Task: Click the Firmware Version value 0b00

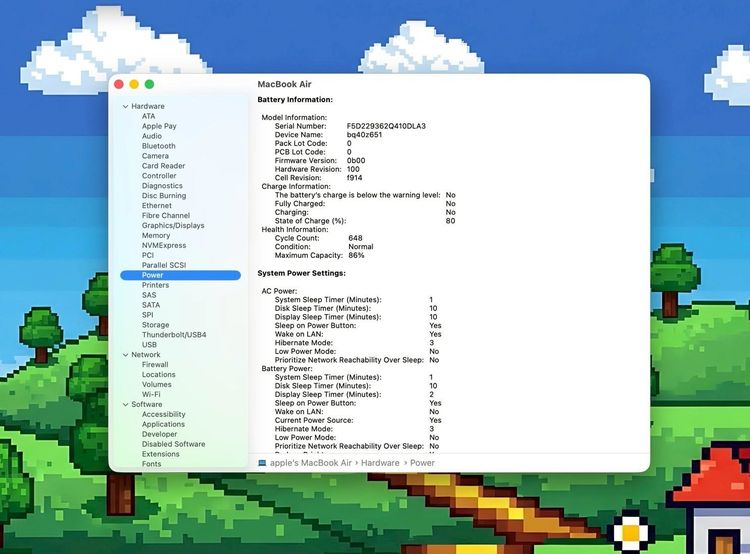Action: pyautogui.click(x=356, y=161)
